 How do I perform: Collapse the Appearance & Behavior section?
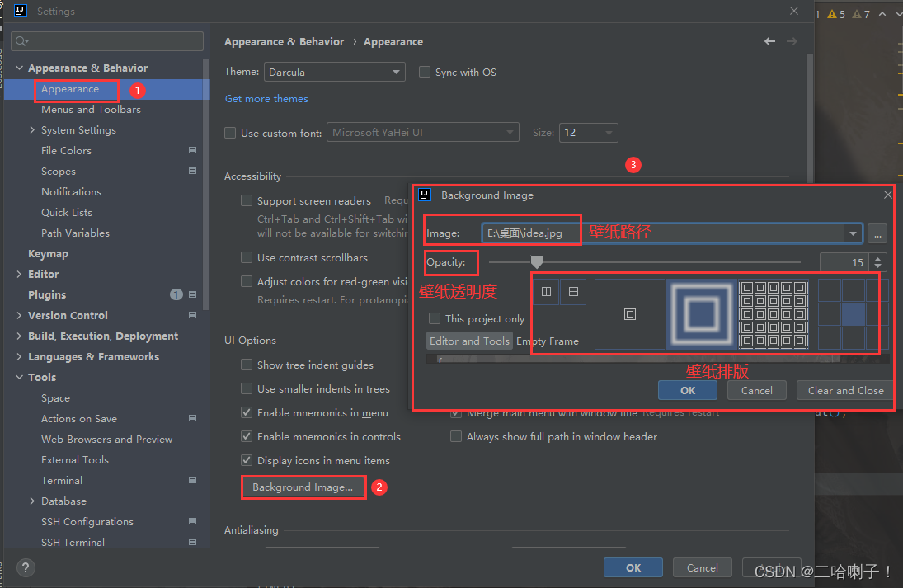pos(20,68)
